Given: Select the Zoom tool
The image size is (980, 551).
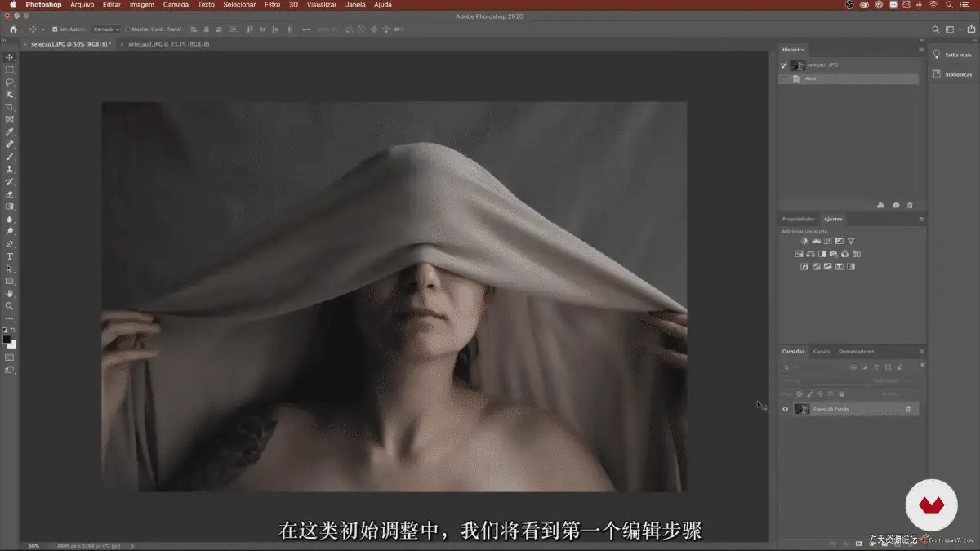Looking at the screenshot, I should (10, 306).
